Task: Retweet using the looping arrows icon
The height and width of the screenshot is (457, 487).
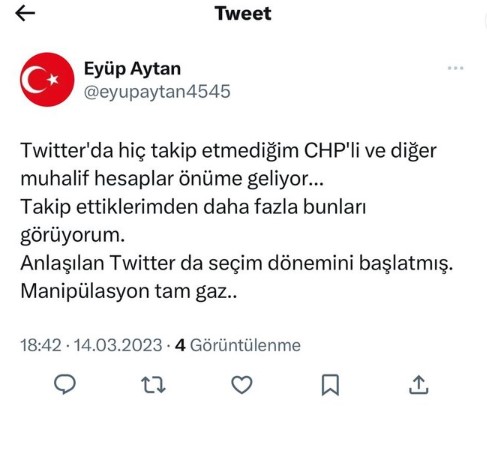Action: pos(153,385)
